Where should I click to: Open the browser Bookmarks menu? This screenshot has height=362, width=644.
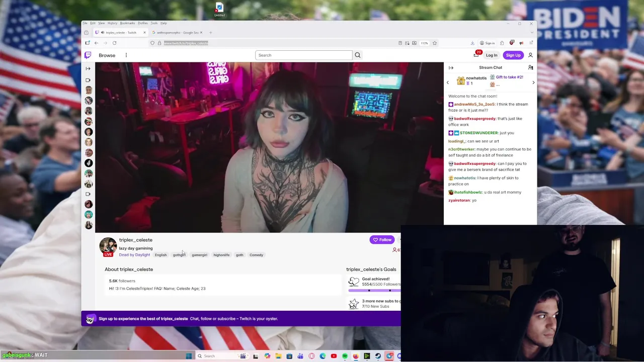127,23
